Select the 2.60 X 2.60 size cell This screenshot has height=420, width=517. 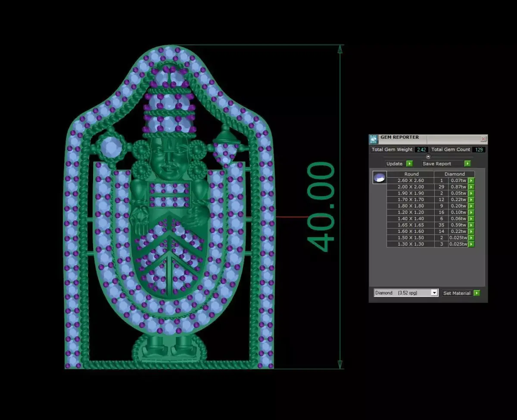click(411, 181)
